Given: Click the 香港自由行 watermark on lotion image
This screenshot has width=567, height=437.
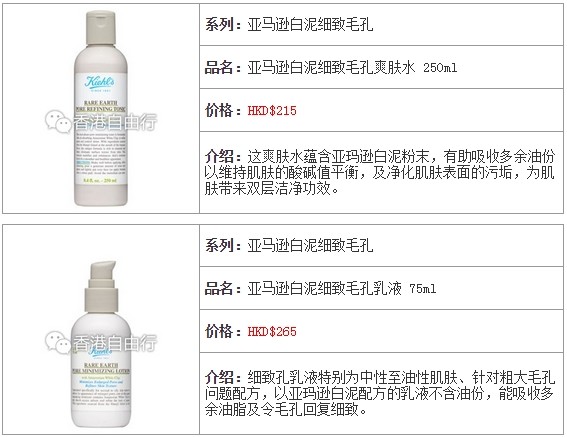Looking at the screenshot, I should point(115,342).
